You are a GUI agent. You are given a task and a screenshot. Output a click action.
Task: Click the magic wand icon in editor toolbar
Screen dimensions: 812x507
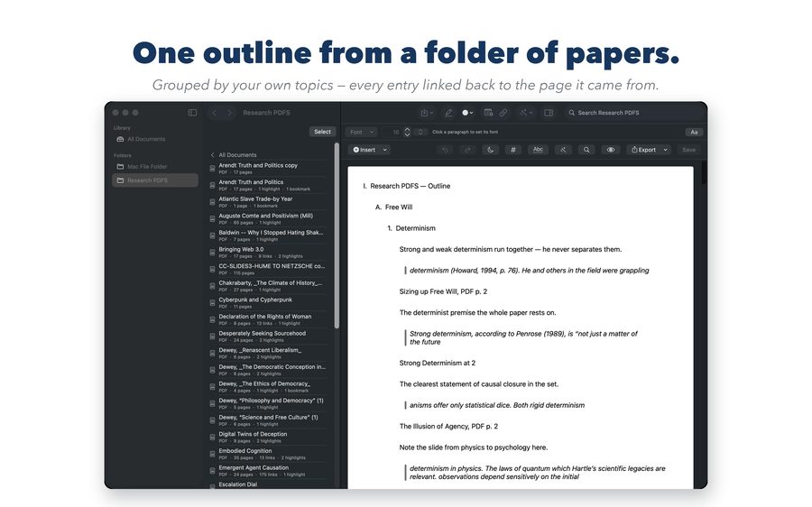[563, 150]
